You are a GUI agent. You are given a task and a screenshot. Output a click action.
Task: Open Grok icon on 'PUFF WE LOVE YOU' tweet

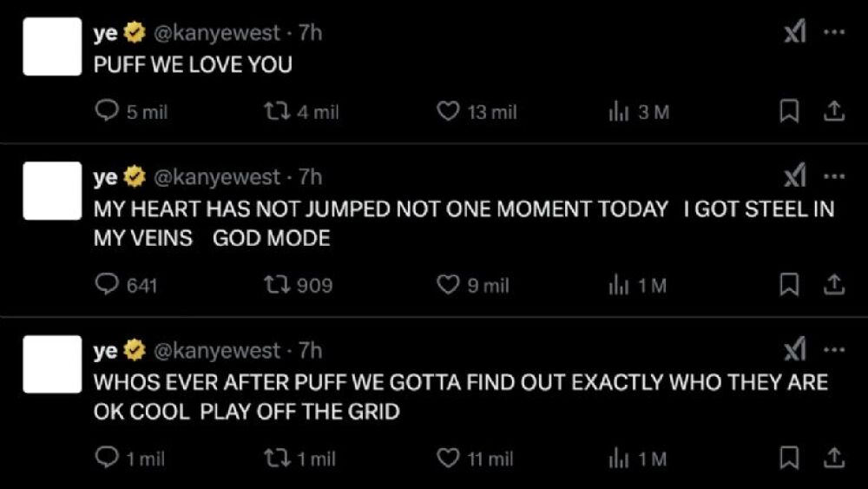[x=794, y=33]
